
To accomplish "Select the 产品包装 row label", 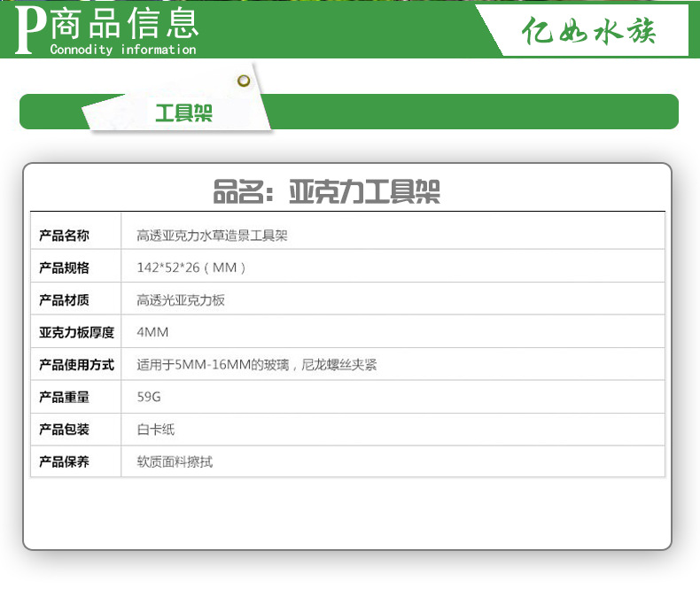I will point(64,430).
